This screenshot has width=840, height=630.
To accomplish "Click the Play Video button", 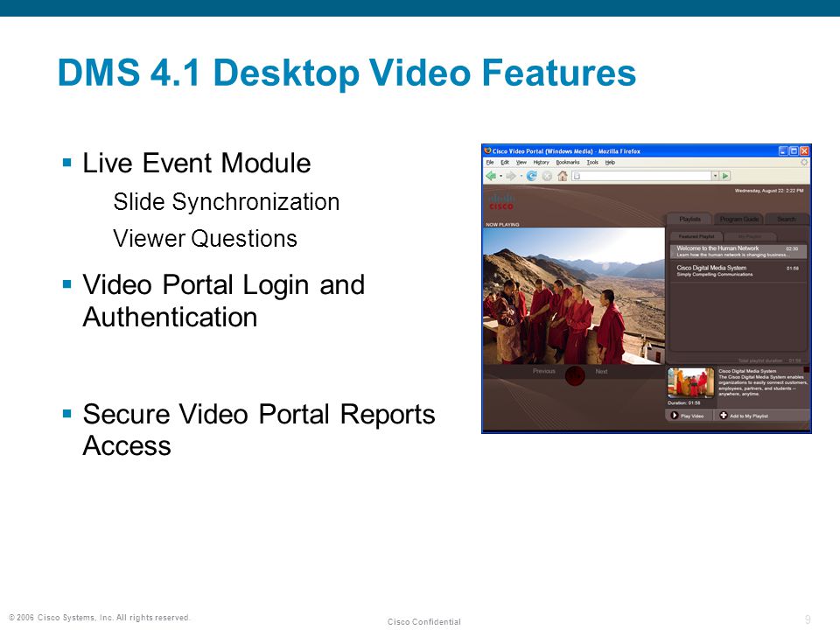I will (689, 416).
